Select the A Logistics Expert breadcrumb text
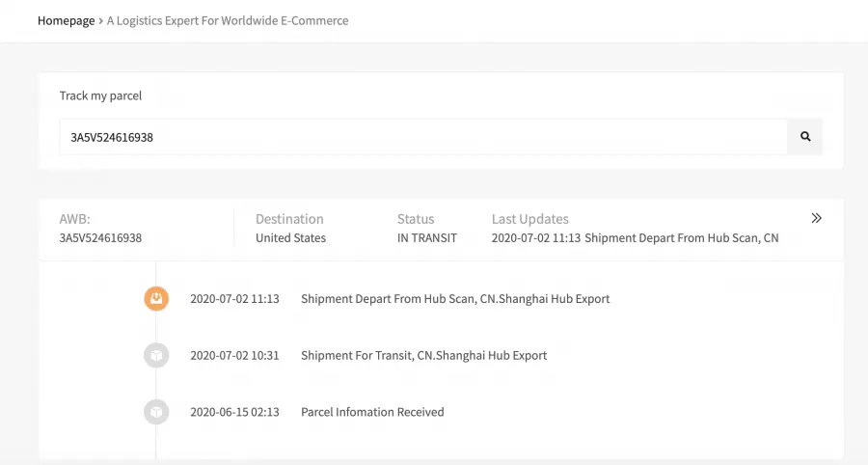Screen dimensions: 868x465 (x=228, y=20)
